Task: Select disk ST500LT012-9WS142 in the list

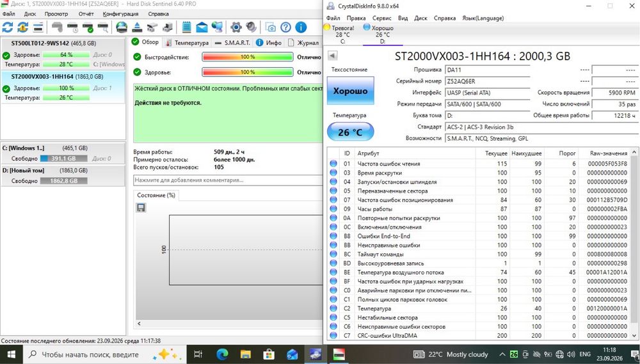Action: coord(63,54)
